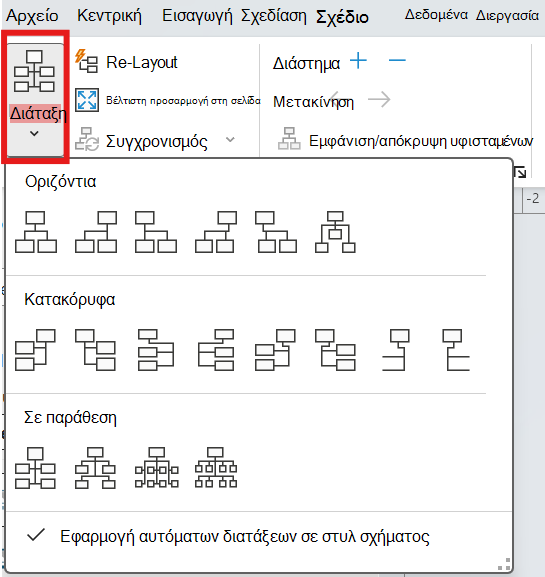
Task: Click the Re-Layout lightning icon
Action: click(x=86, y=61)
